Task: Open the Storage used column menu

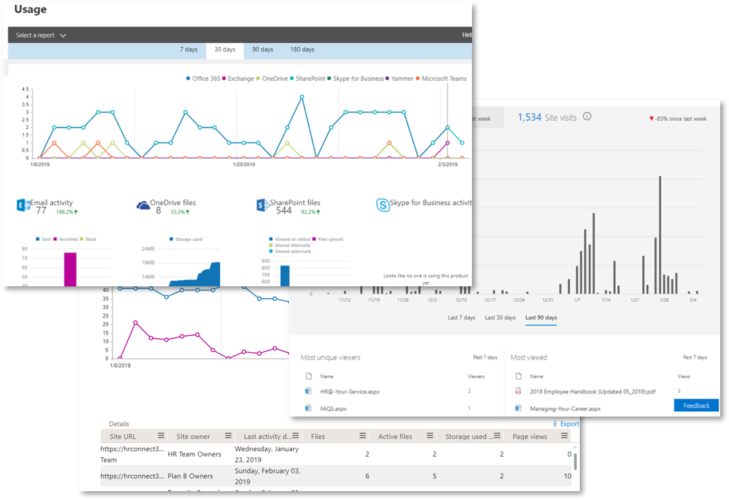Action: point(497,435)
